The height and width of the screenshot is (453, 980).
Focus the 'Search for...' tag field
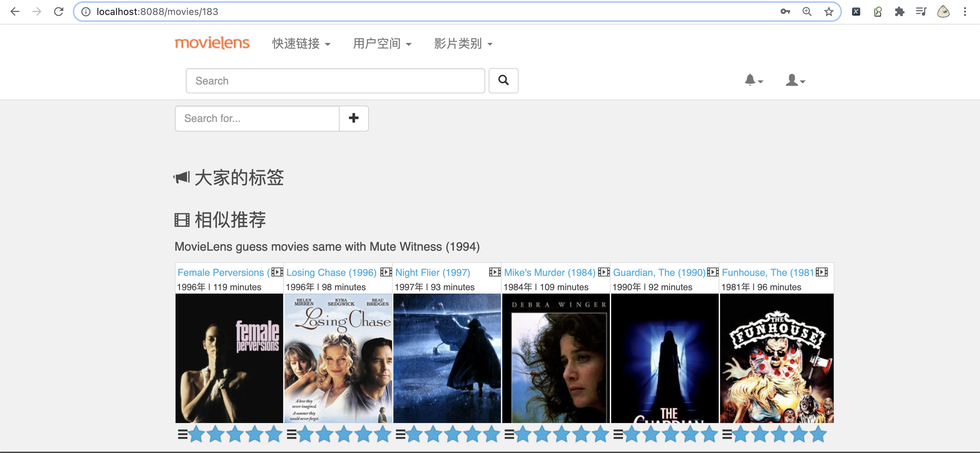coord(257,118)
